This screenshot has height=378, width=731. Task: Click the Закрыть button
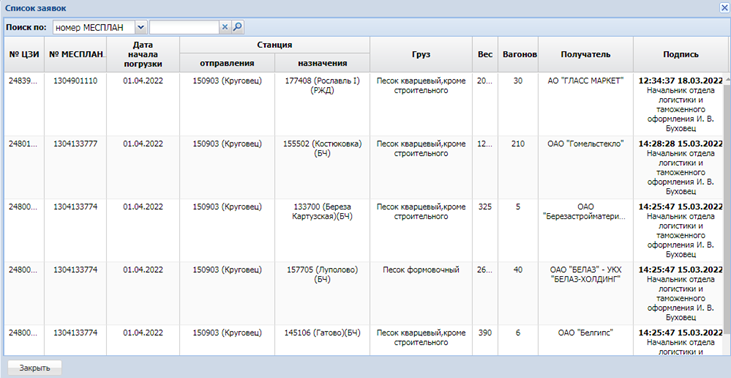click(x=34, y=368)
